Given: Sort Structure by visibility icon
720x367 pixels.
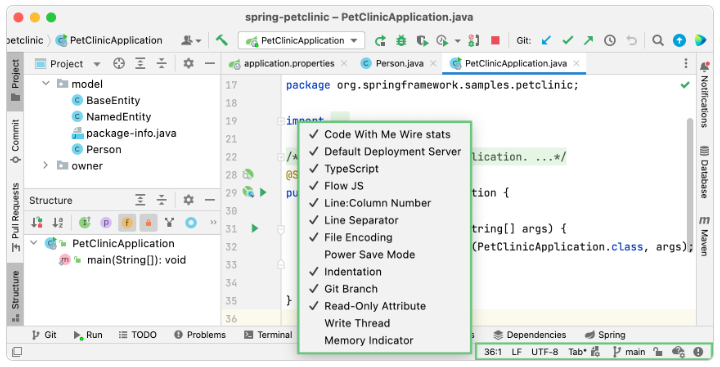Looking at the screenshot, I should click(37, 223).
